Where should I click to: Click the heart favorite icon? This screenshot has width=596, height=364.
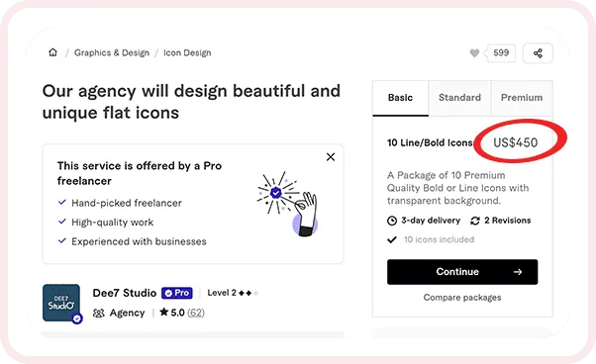tap(474, 53)
